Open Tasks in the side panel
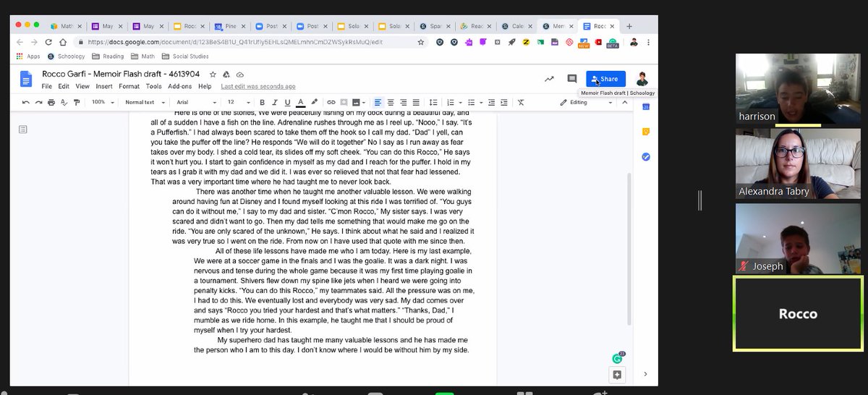Image resolution: width=868 pixels, height=395 pixels. click(646, 157)
